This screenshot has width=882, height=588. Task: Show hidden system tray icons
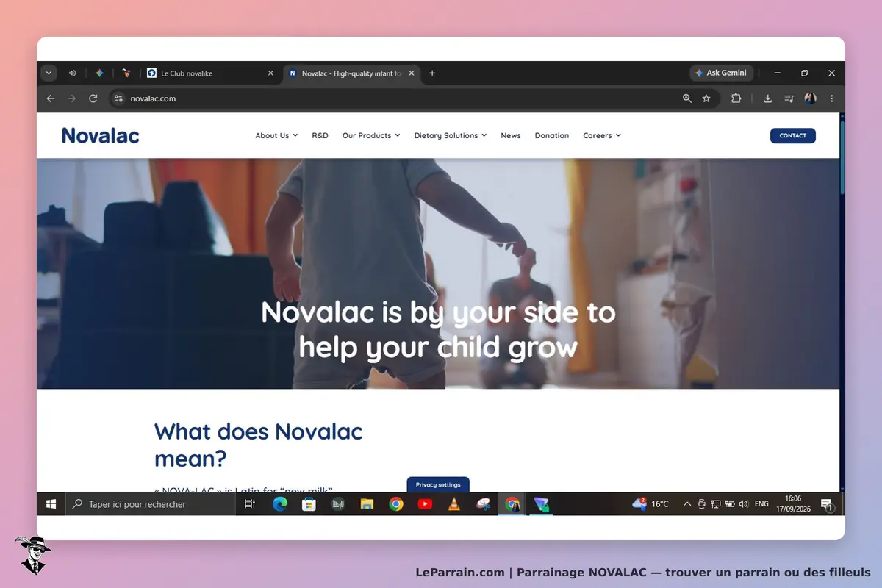click(x=687, y=504)
